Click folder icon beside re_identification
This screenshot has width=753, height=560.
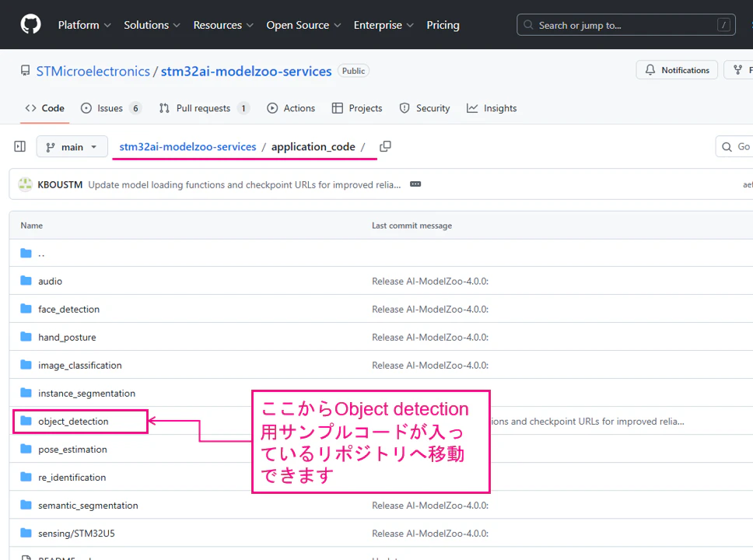pos(26,477)
